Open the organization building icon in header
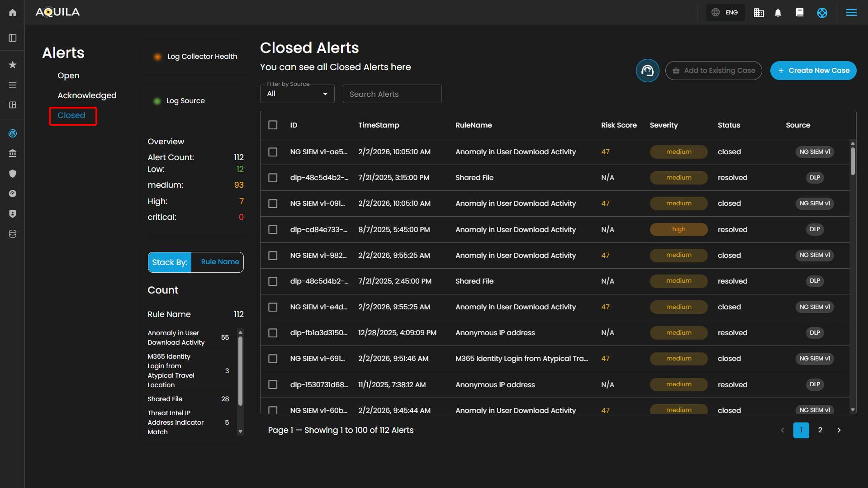868x488 pixels. click(x=759, y=13)
